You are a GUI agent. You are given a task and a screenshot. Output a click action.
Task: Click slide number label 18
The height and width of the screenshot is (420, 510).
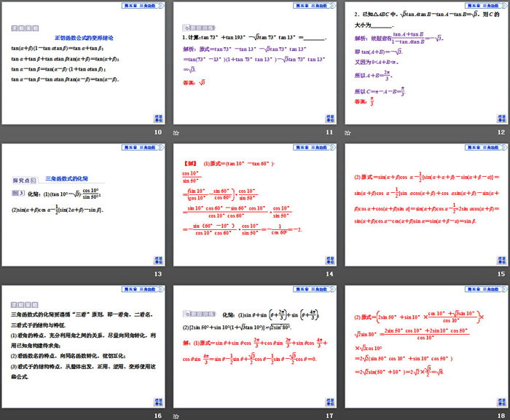click(501, 416)
